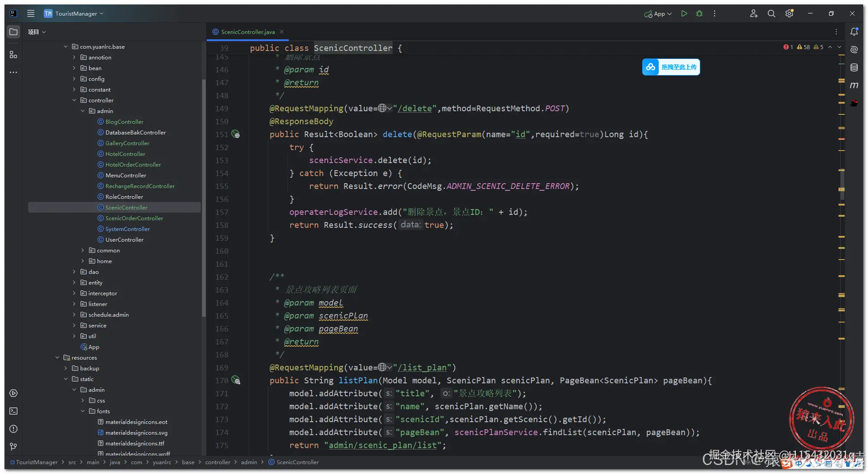Close the ScenicController.java tab
This screenshot has height=474, width=868.
pyautogui.click(x=282, y=32)
